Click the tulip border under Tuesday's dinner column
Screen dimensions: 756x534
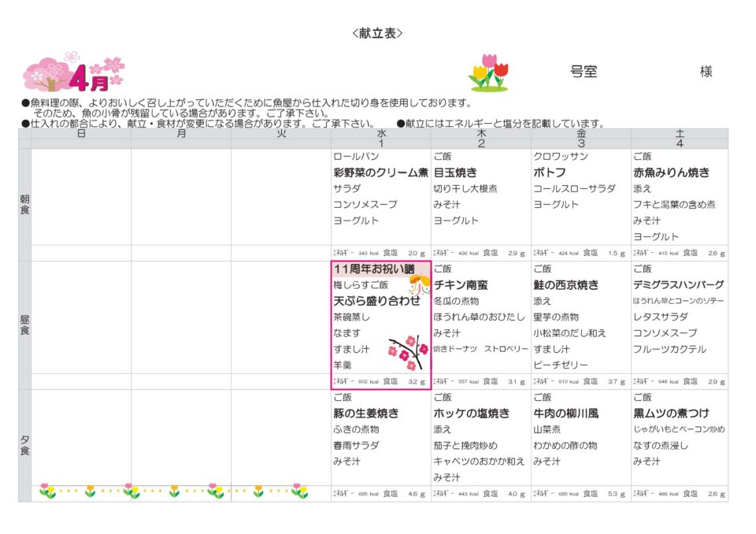click(280, 491)
